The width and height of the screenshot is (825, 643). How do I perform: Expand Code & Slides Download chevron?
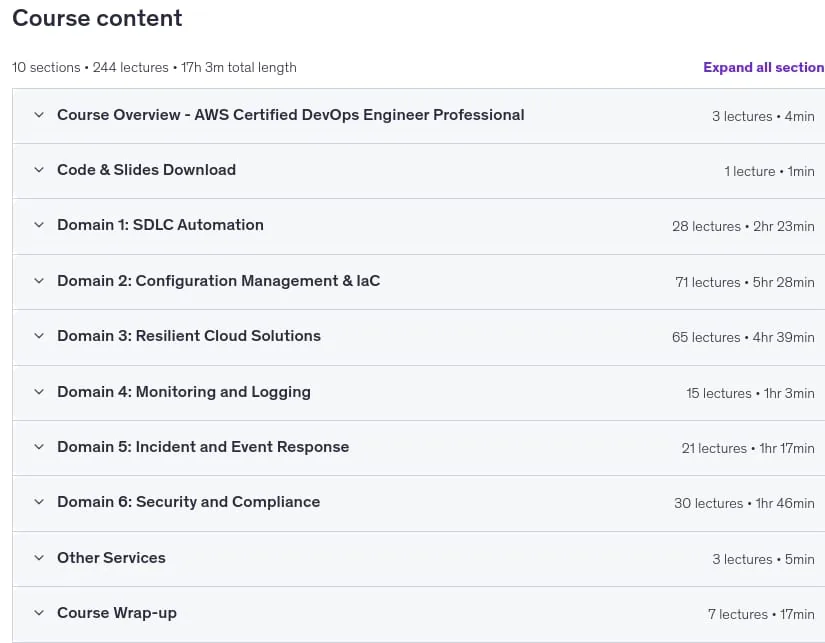(39, 170)
